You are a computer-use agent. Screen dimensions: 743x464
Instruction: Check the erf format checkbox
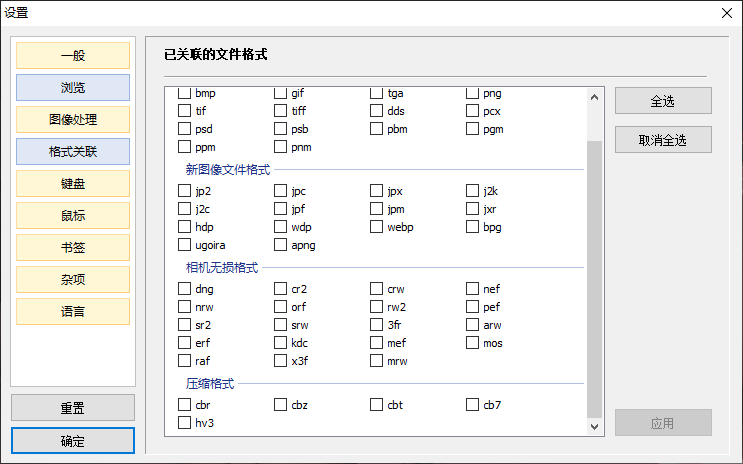click(x=184, y=343)
